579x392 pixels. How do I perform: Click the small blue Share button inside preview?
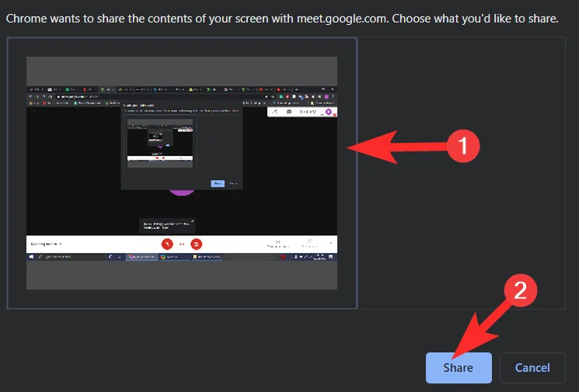point(218,183)
